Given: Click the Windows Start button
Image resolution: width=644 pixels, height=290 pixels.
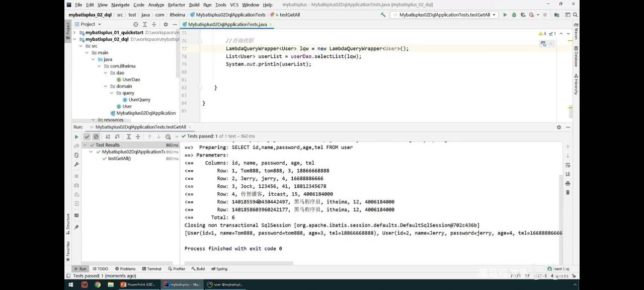Looking at the screenshot, I should click(70, 284).
